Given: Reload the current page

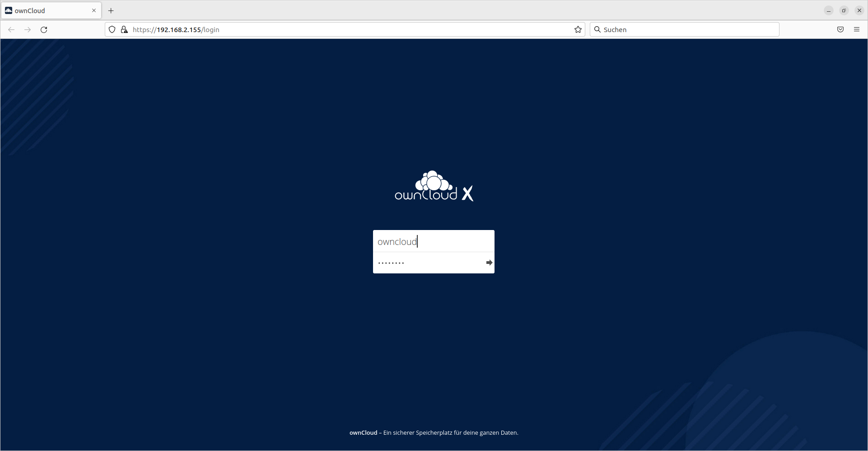Looking at the screenshot, I should pyautogui.click(x=44, y=30).
